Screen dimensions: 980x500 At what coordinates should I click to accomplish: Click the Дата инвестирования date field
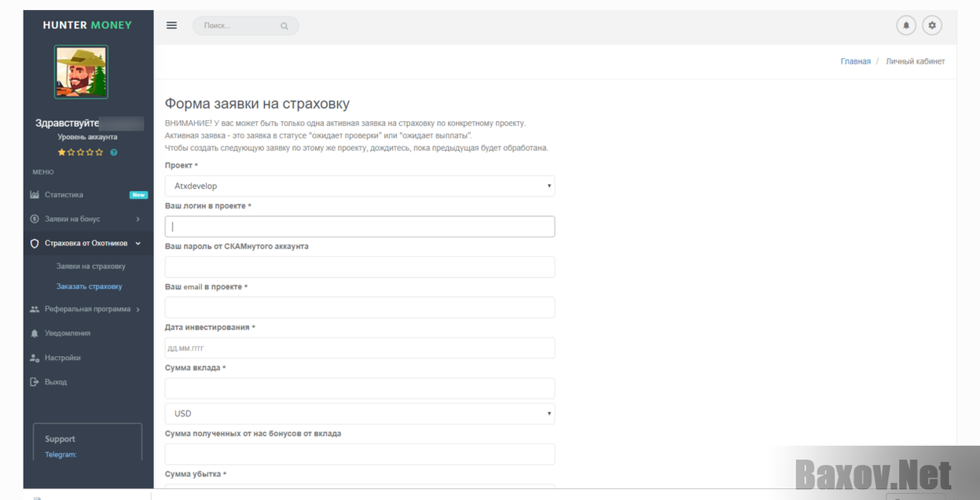point(360,347)
